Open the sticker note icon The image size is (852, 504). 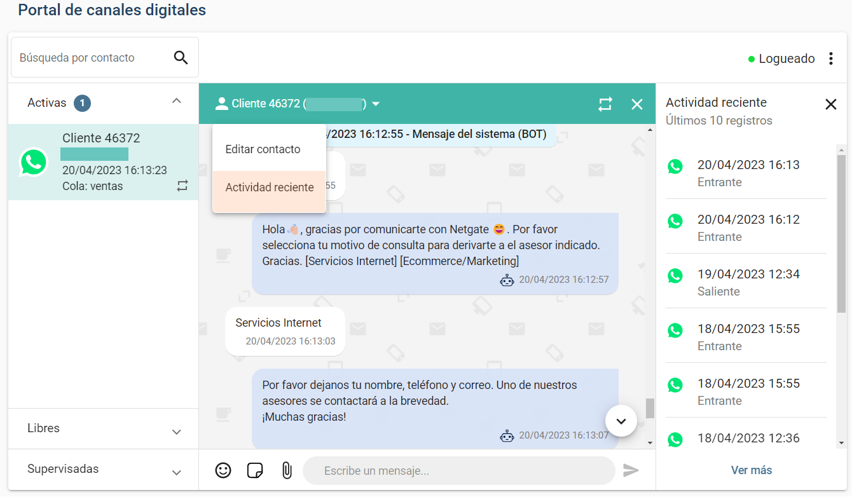(255, 470)
